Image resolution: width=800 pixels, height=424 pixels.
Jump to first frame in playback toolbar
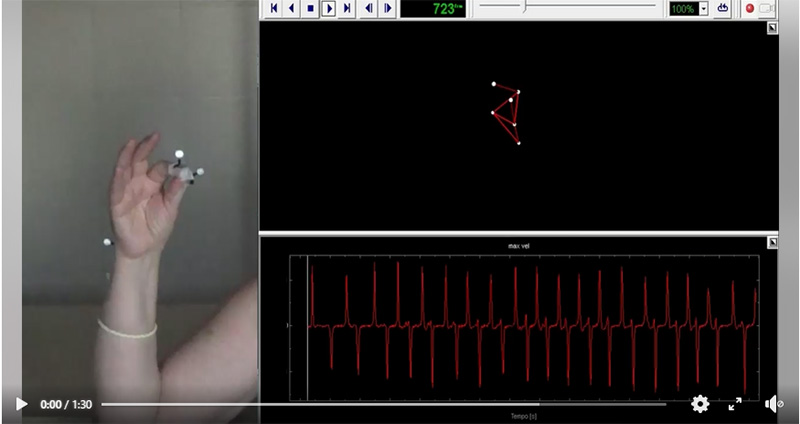pyautogui.click(x=274, y=8)
